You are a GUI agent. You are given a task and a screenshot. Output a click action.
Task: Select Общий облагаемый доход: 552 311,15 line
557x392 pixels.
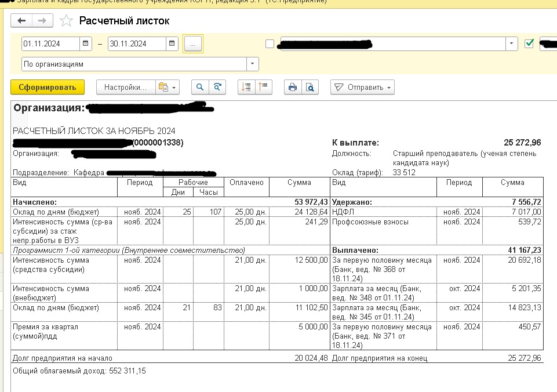pyautogui.click(x=79, y=371)
